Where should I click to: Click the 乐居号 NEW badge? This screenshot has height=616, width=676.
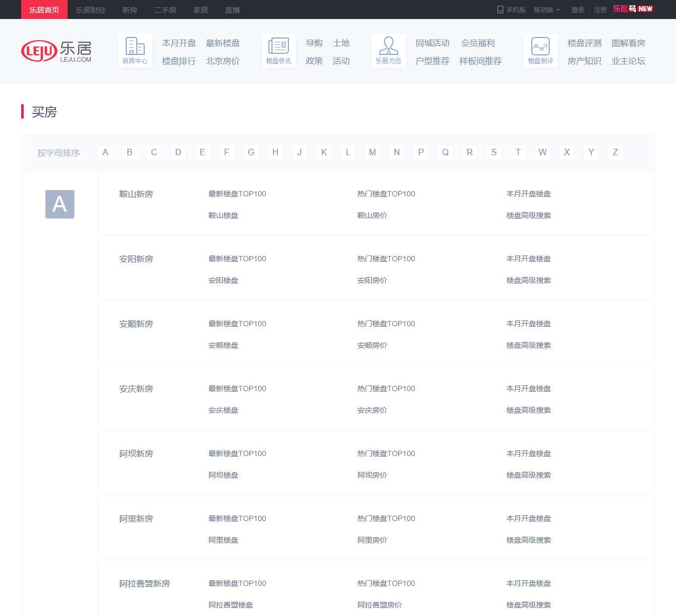coord(633,9)
